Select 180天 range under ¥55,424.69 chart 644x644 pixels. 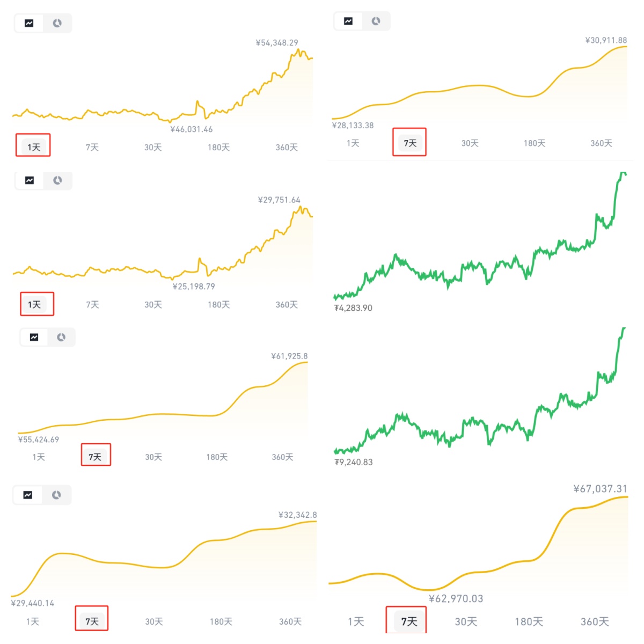[217, 457]
